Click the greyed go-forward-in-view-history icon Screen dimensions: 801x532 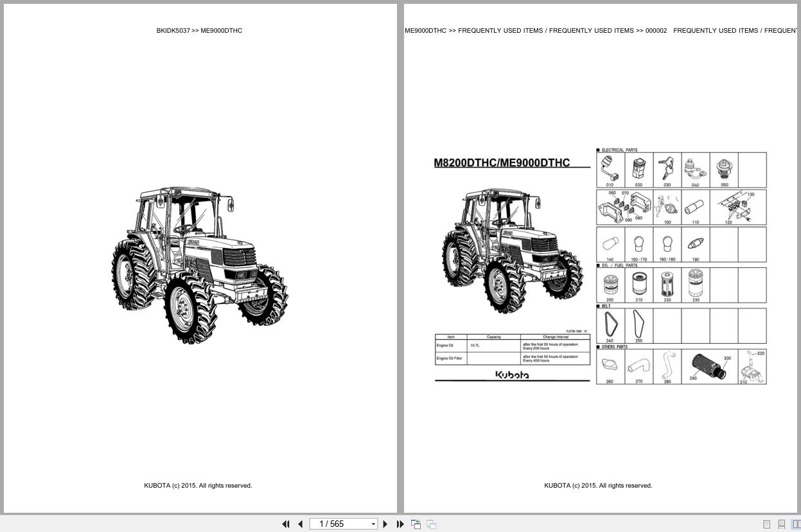[x=432, y=524]
